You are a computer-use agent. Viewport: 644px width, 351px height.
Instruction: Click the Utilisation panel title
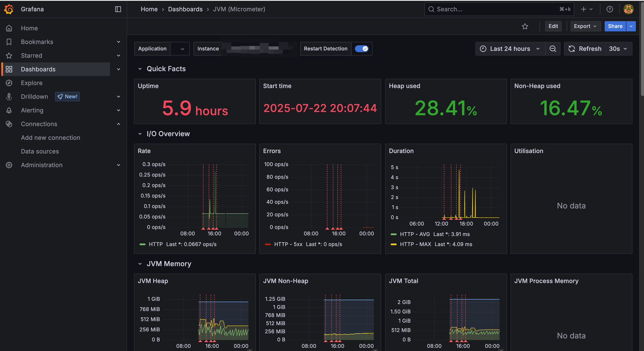click(529, 151)
